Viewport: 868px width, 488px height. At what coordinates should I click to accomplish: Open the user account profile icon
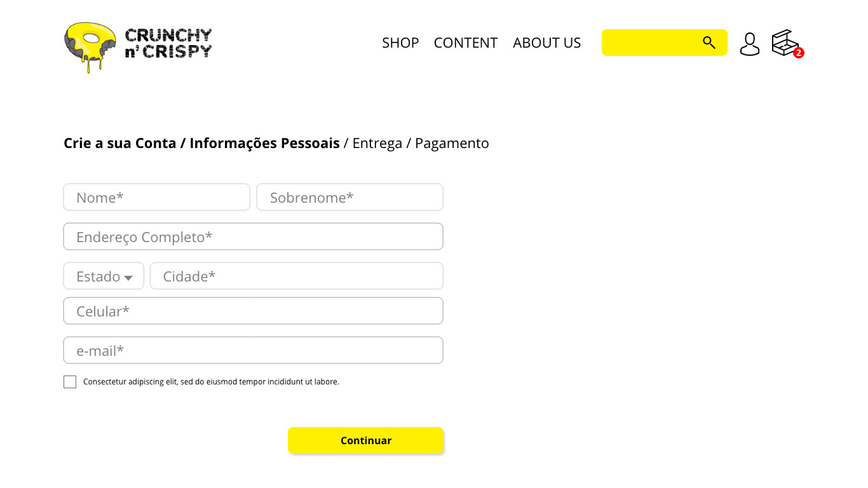click(x=750, y=44)
